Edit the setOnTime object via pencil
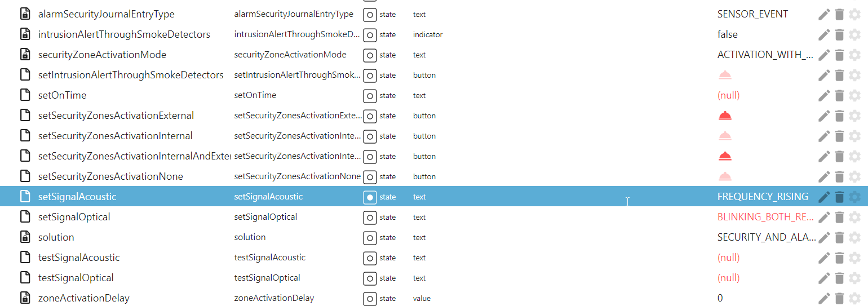The image size is (868, 306). point(824,95)
